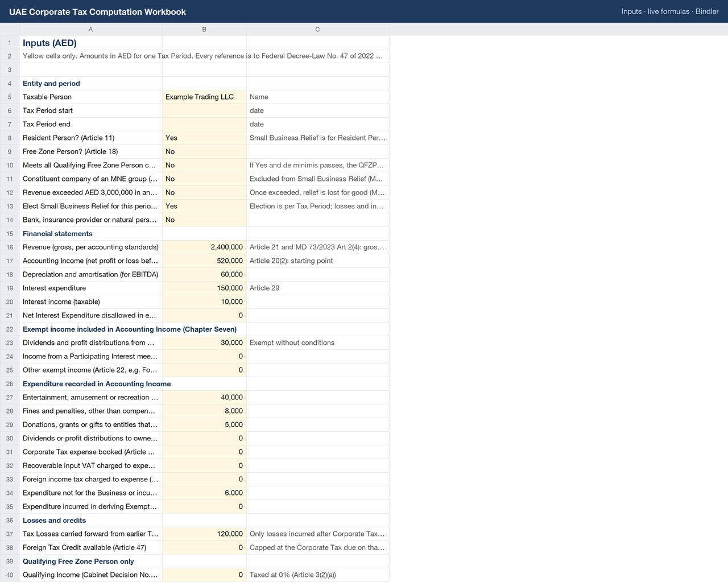
Task: Click the 'Tax Period start' label
Action: [48, 110]
